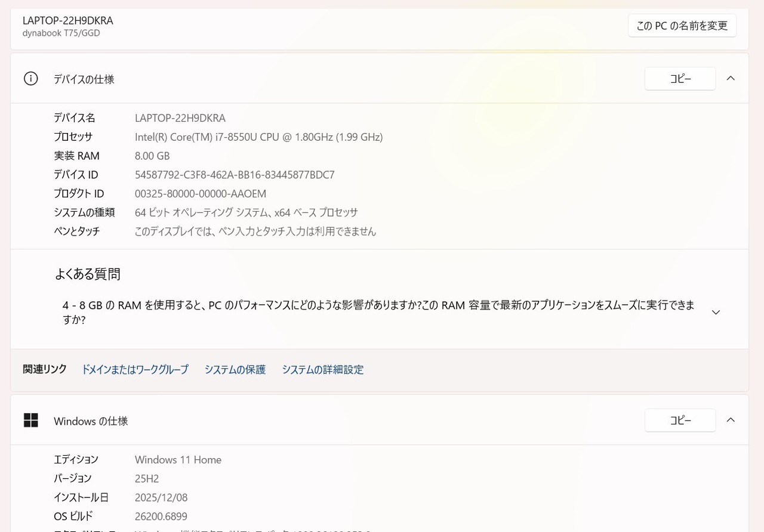Select the product ID "00325-80000-00000-AAOEM"
The height and width of the screenshot is (532, 764).
(x=201, y=194)
